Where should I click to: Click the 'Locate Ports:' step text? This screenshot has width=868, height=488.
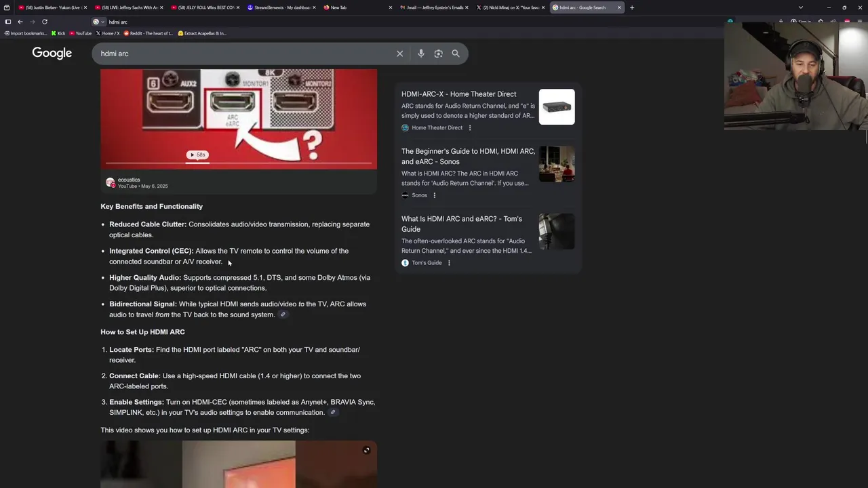[132, 350]
